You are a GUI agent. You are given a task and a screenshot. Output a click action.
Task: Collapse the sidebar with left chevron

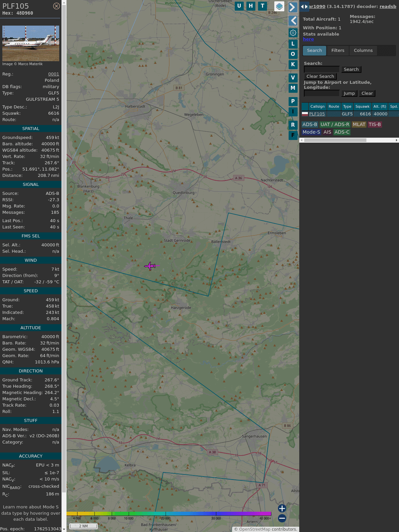click(293, 21)
